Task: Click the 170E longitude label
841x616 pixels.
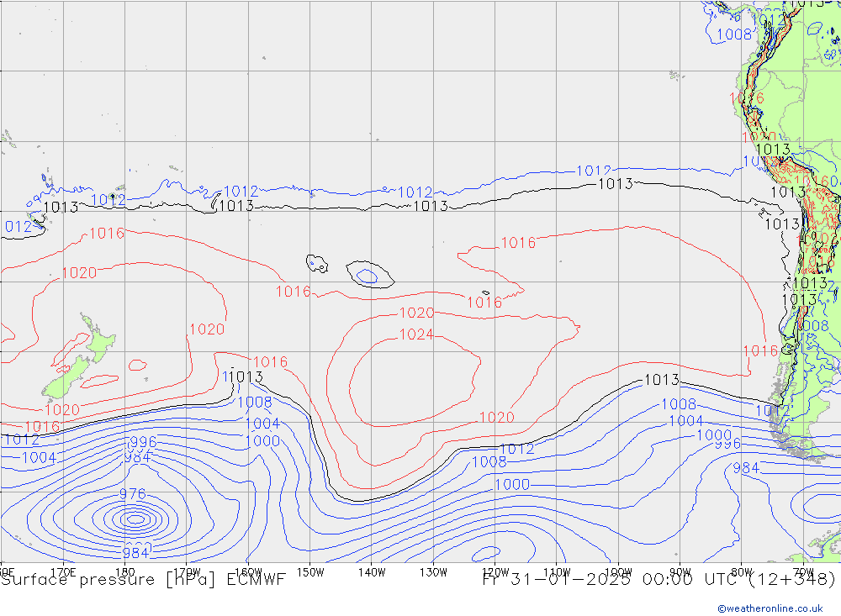Action: pos(63,572)
